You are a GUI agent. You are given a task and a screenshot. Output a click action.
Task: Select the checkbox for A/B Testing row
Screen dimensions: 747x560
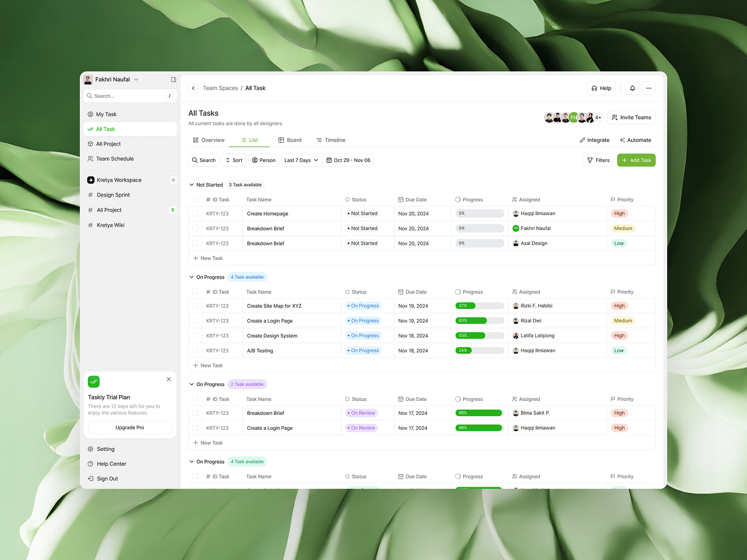coord(195,350)
